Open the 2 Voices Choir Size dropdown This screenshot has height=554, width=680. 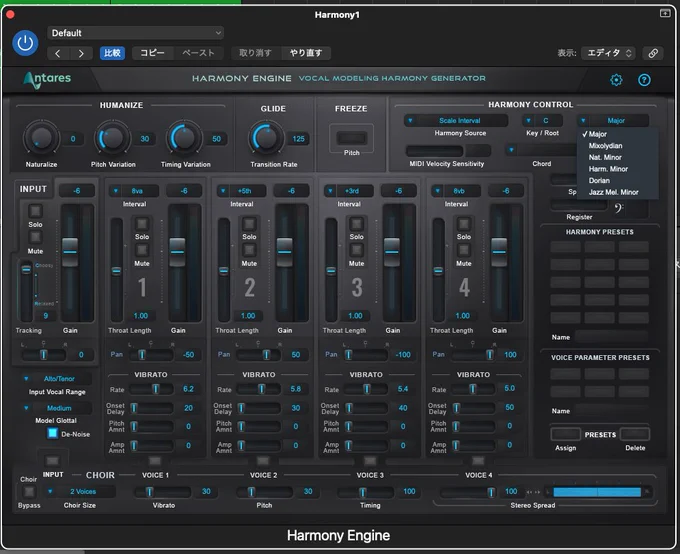coord(81,492)
